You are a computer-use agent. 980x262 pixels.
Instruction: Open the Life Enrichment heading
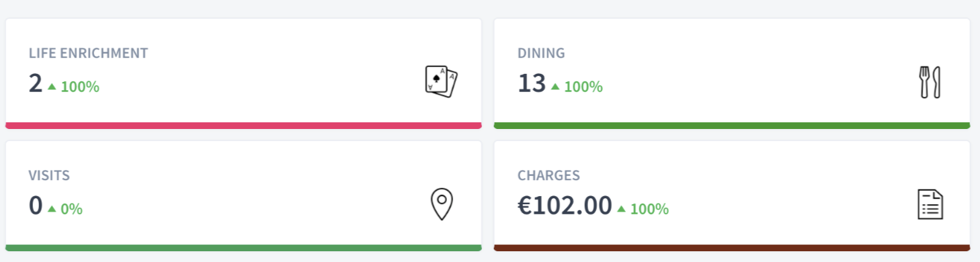[x=88, y=53]
